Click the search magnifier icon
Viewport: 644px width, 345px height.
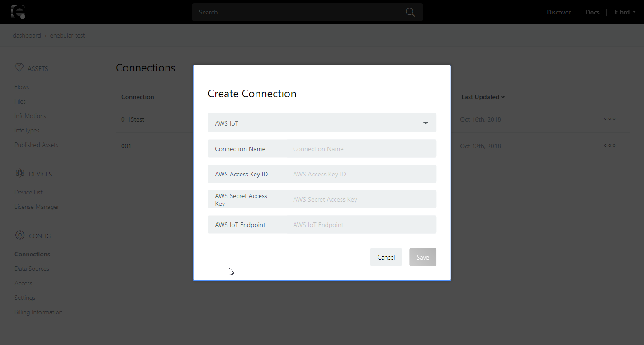(410, 12)
